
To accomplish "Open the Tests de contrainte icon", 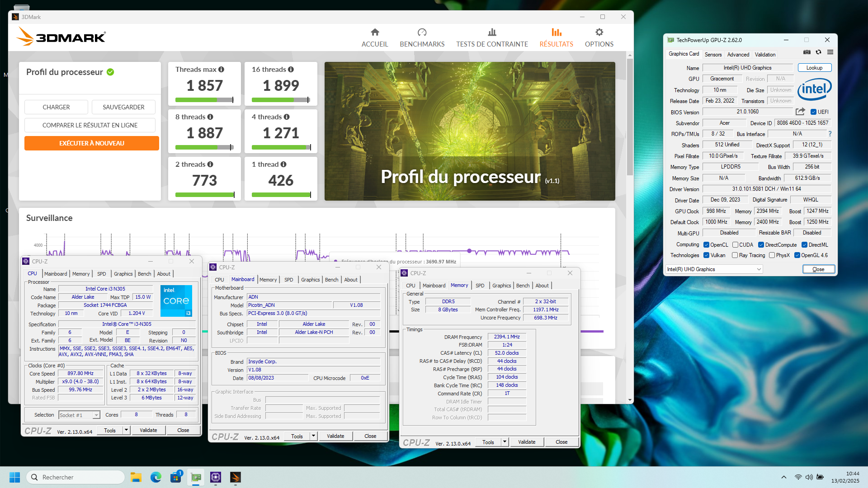I will 492,32.
